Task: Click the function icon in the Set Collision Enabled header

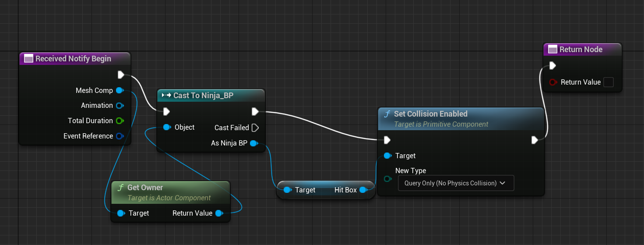Action: pos(387,114)
